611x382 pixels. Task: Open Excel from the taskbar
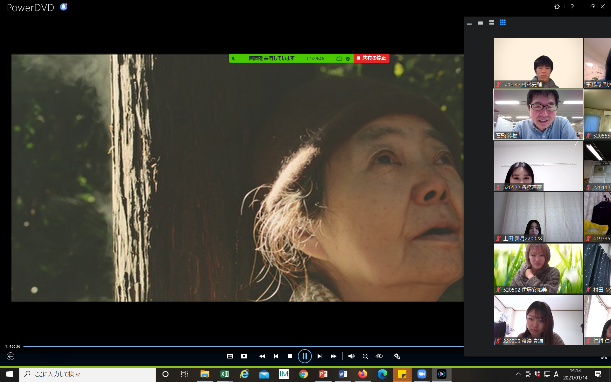tap(224, 375)
